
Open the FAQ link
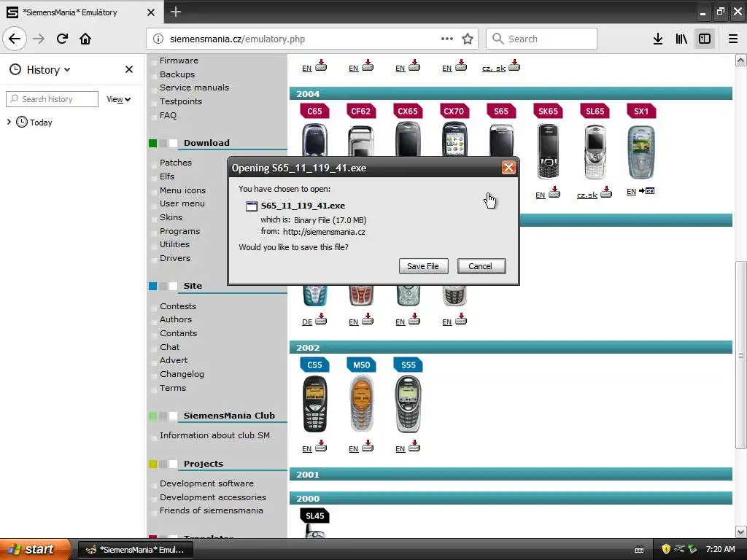click(168, 115)
